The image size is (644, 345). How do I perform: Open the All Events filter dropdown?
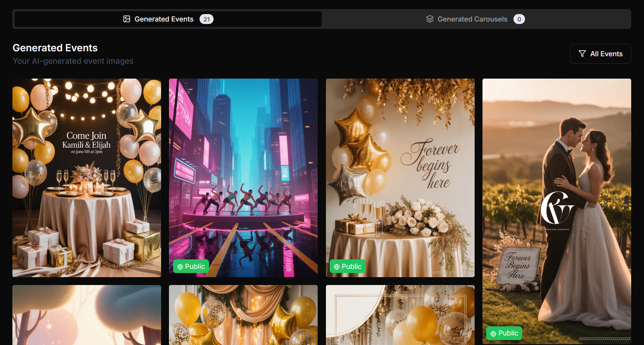pos(600,54)
